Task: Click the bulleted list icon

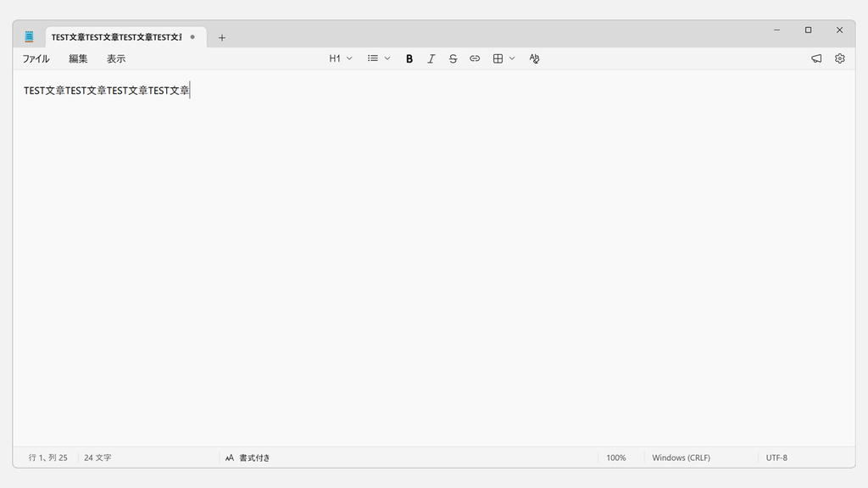Action: coord(373,58)
